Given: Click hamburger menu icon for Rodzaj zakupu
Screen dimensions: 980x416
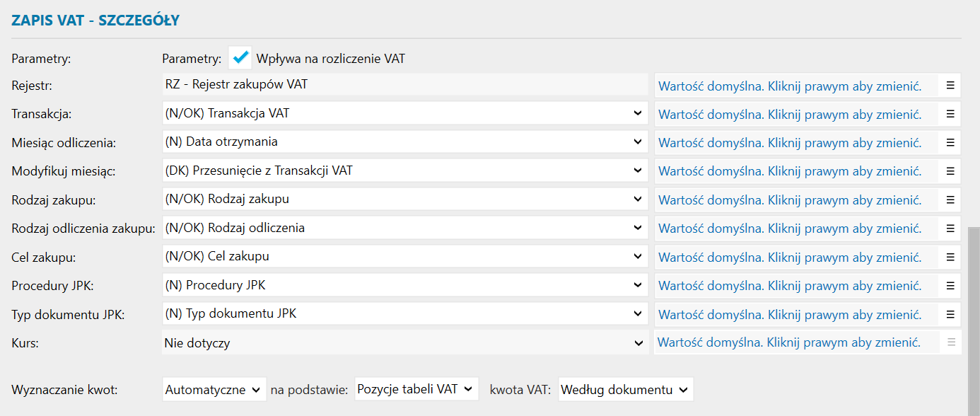Looking at the screenshot, I should 950,200.
